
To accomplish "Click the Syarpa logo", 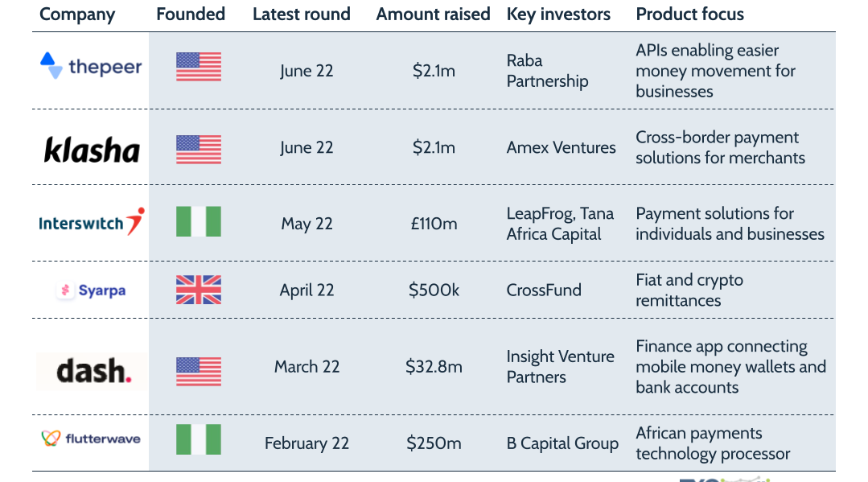I will coord(91,290).
